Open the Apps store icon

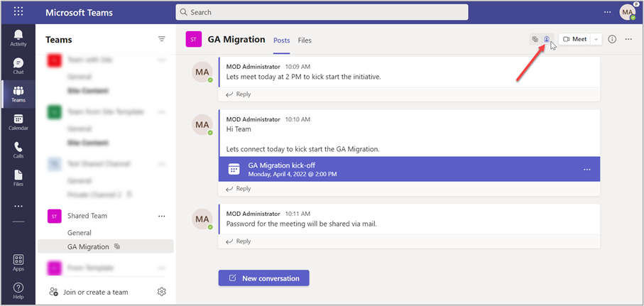[18, 263]
